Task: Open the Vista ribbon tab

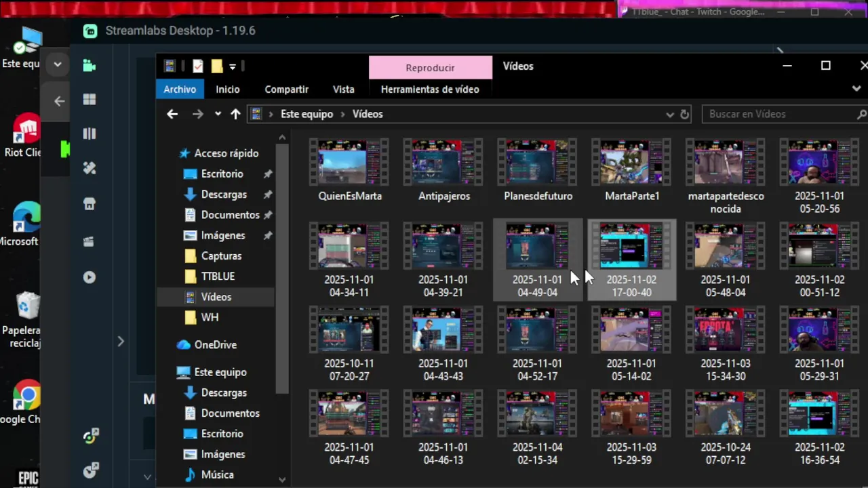Action: (x=343, y=89)
